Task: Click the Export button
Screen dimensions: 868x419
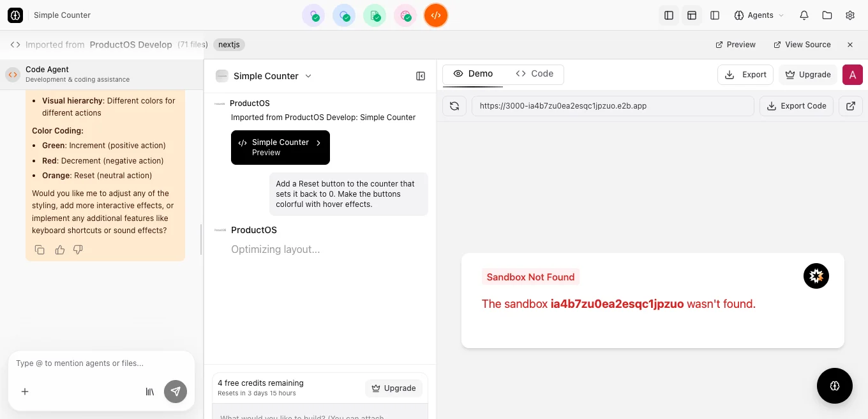Action: click(x=746, y=75)
